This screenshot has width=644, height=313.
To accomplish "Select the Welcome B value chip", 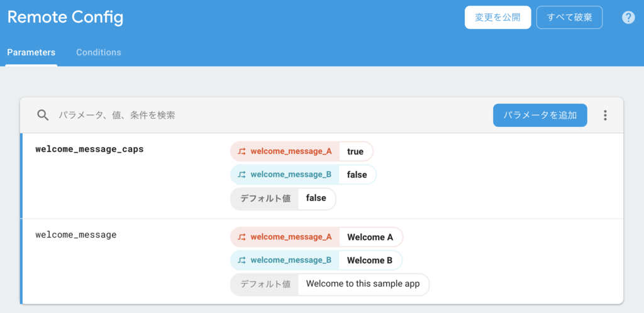I will [x=370, y=260].
